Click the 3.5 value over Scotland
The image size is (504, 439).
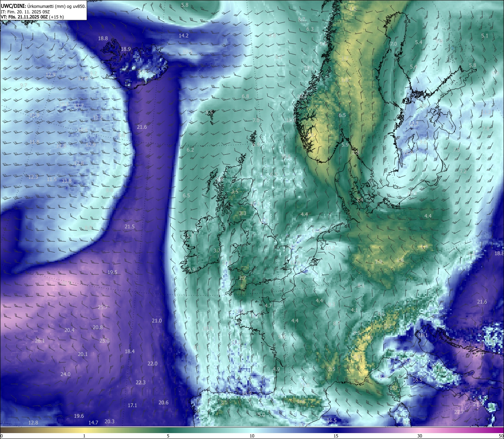[x=235, y=192]
